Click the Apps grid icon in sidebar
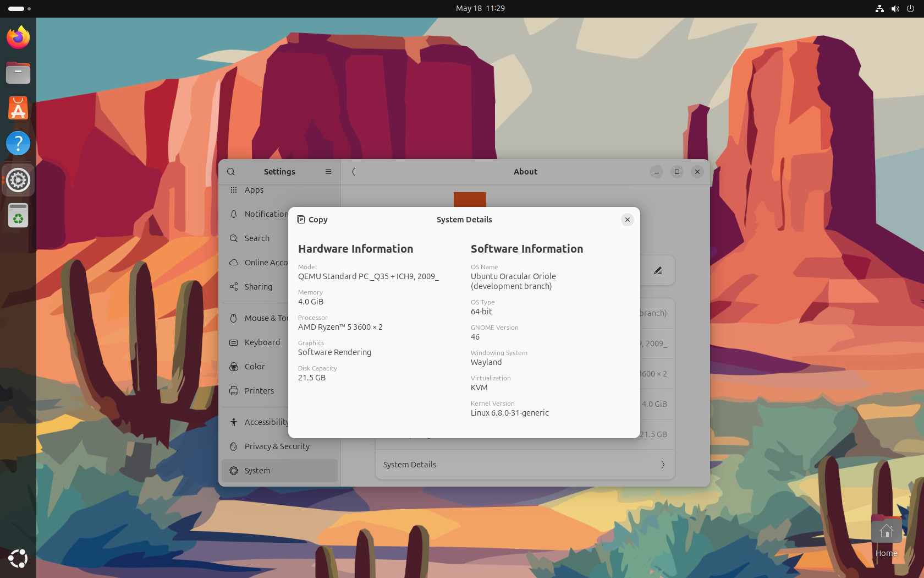This screenshot has width=924, height=578. click(234, 190)
